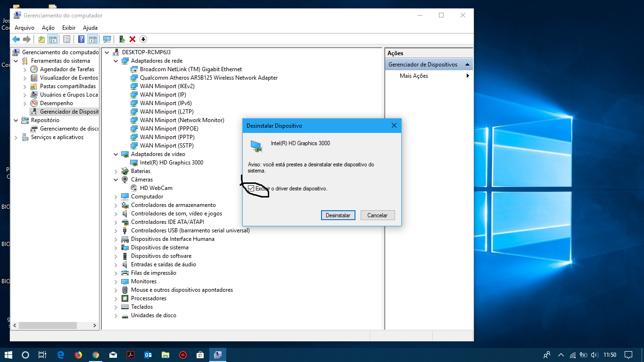
Task: Select WAN Miniport (PPPOE)
Action: click(x=169, y=129)
